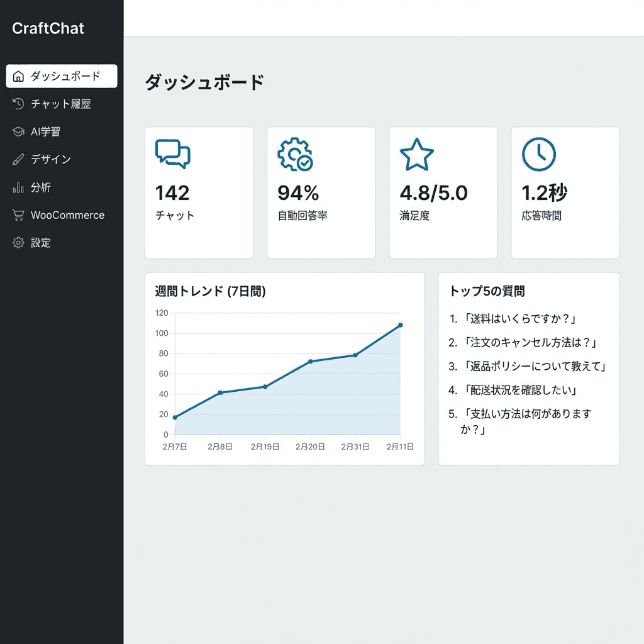Open the 設定 gear icon
The image size is (644, 644).
[x=18, y=243]
